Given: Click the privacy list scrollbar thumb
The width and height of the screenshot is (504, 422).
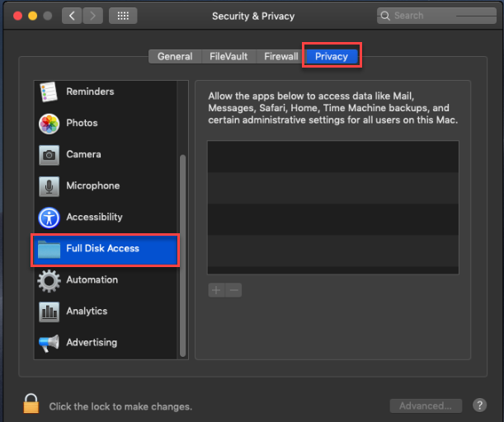Looking at the screenshot, I should (183, 256).
